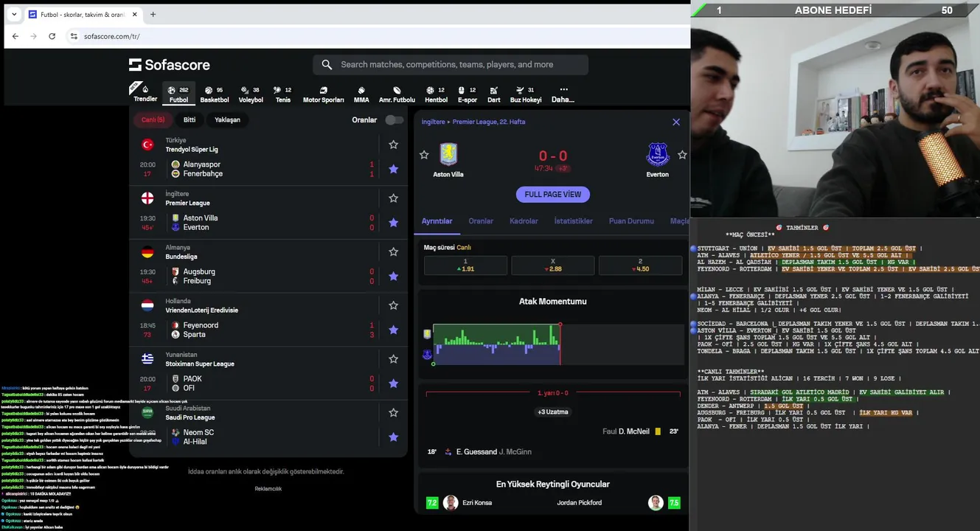The width and height of the screenshot is (980, 531).
Task: Favorite the Premier League league
Action: coord(394,198)
